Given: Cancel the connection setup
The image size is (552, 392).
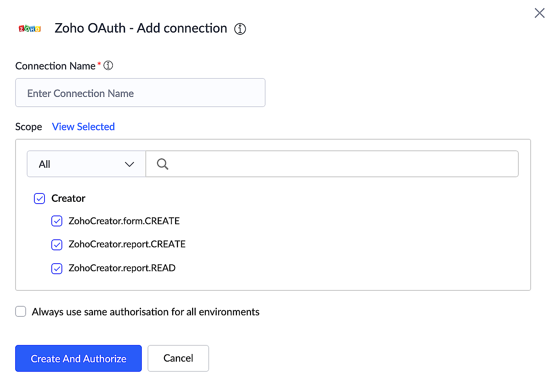Looking at the screenshot, I should click(178, 358).
